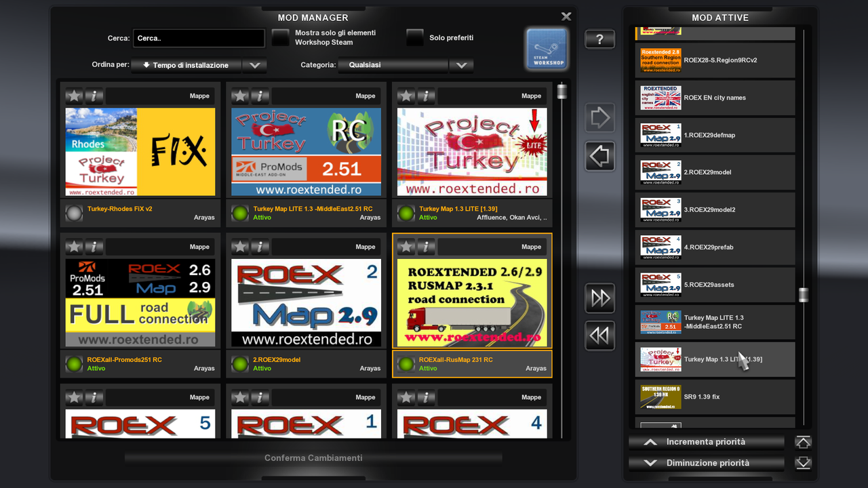Toggle Mostra solo gli elementi Workshop Steam checkbox
Image resolution: width=868 pixels, height=488 pixels.
click(x=281, y=38)
